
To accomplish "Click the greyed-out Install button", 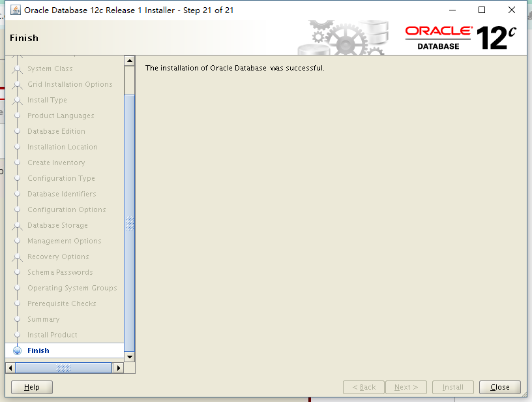I will pyautogui.click(x=453, y=387).
